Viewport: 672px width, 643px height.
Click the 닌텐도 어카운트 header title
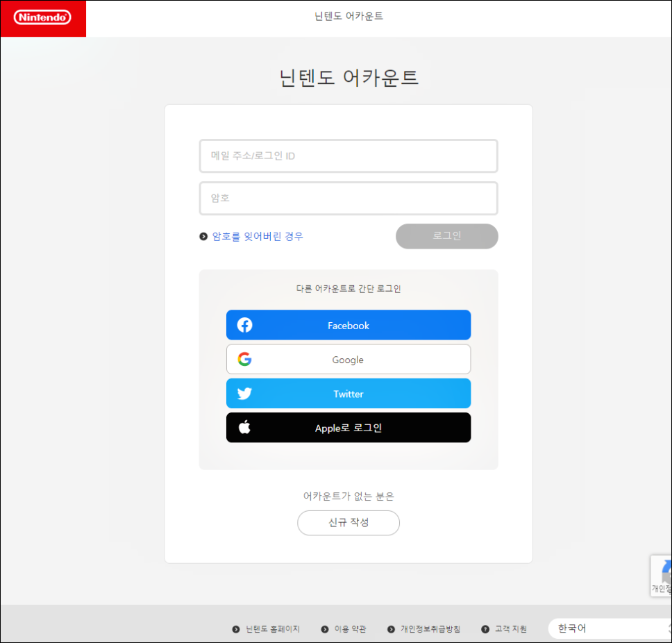348,16
